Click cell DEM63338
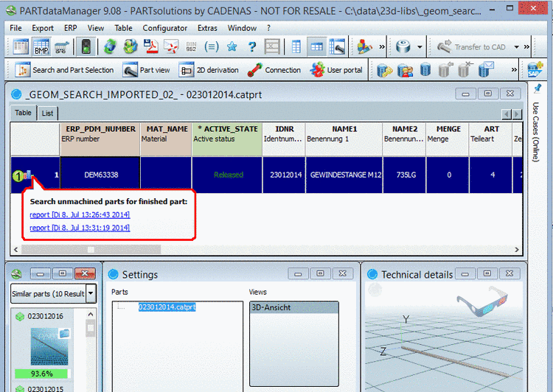The height and width of the screenshot is (392, 553). point(100,175)
